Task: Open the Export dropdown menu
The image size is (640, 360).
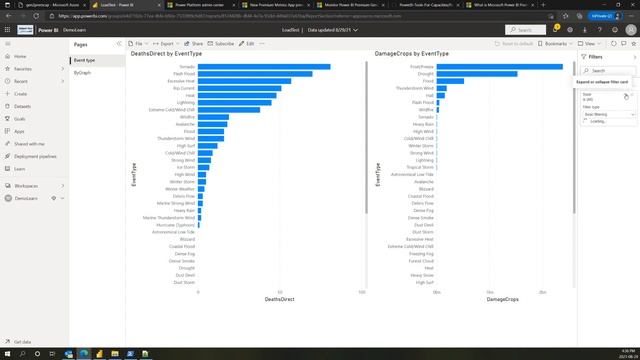Action: click(x=167, y=44)
